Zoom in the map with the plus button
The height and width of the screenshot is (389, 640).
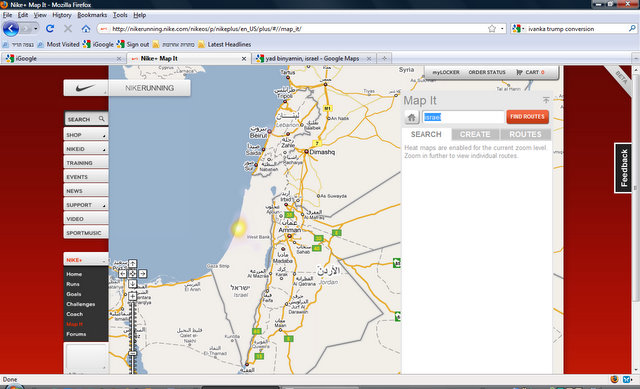pos(132,296)
